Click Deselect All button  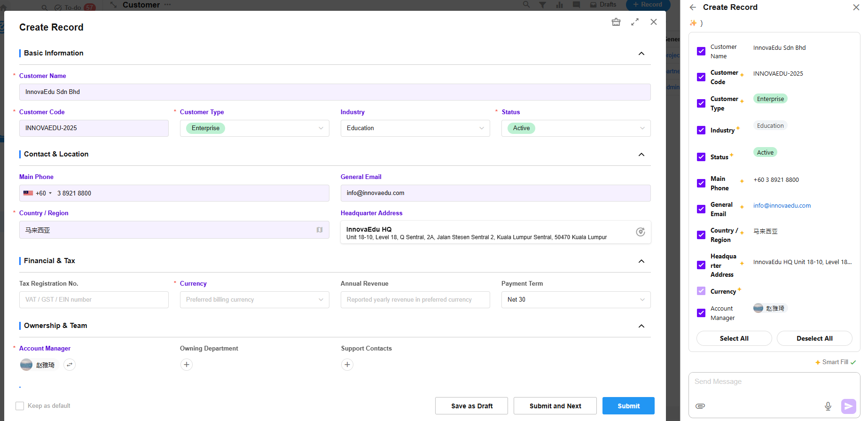(814, 338)
